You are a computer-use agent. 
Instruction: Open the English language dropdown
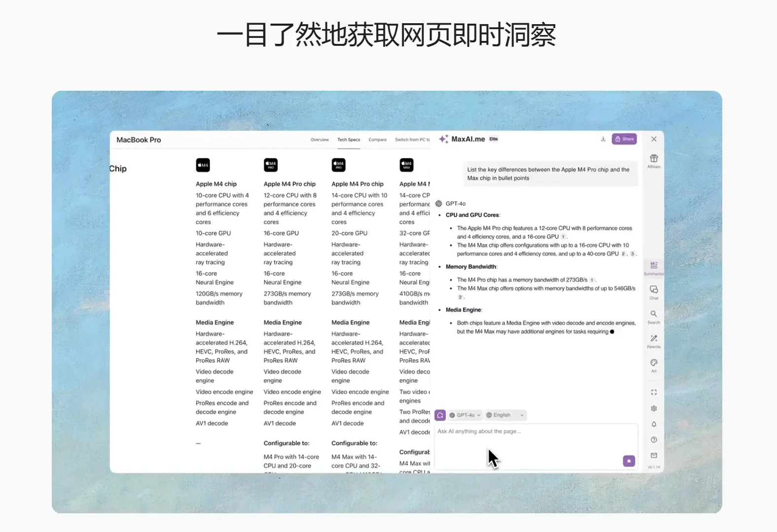505,415
